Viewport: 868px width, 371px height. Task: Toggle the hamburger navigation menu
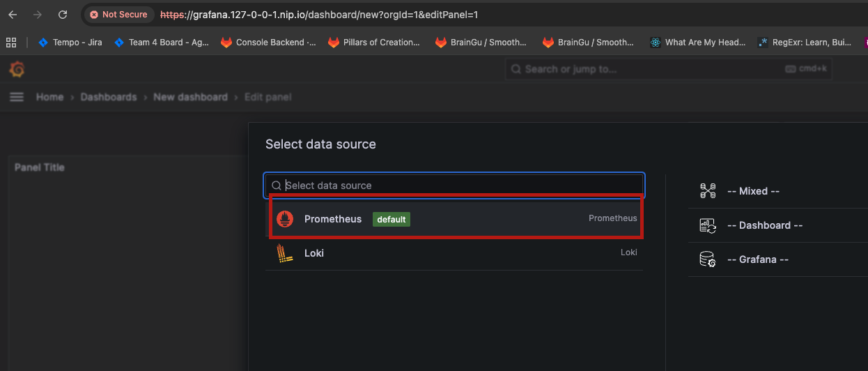[x=17, y=97]
